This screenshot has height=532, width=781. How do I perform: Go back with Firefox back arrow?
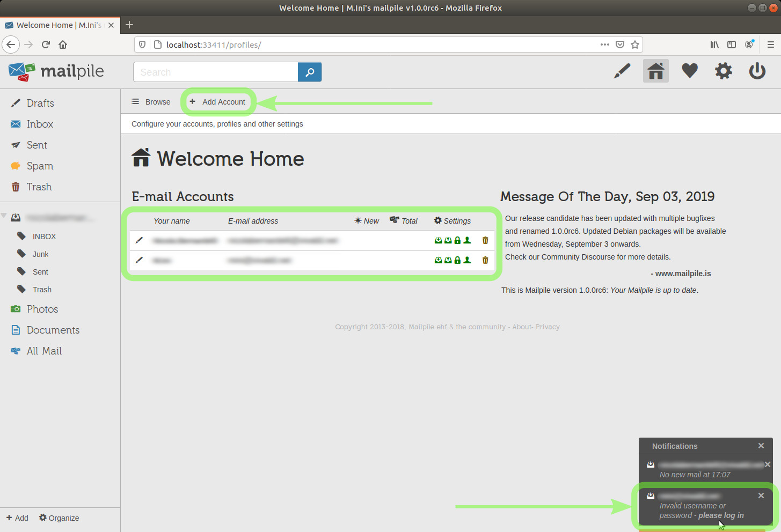(11, 45)
